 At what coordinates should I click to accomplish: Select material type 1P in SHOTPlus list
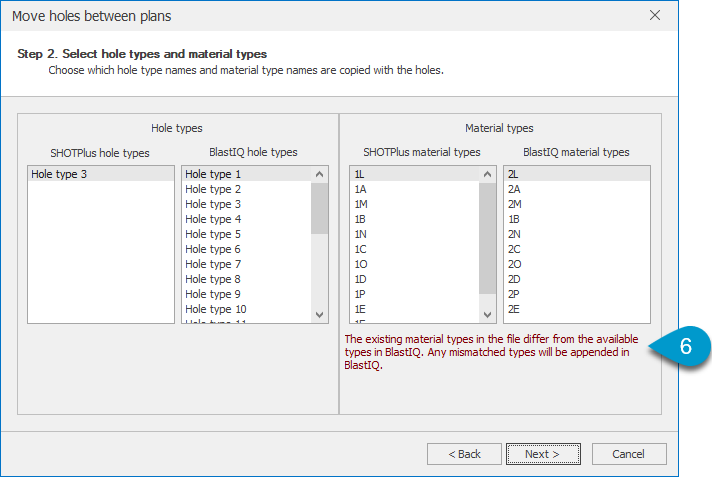415,294
